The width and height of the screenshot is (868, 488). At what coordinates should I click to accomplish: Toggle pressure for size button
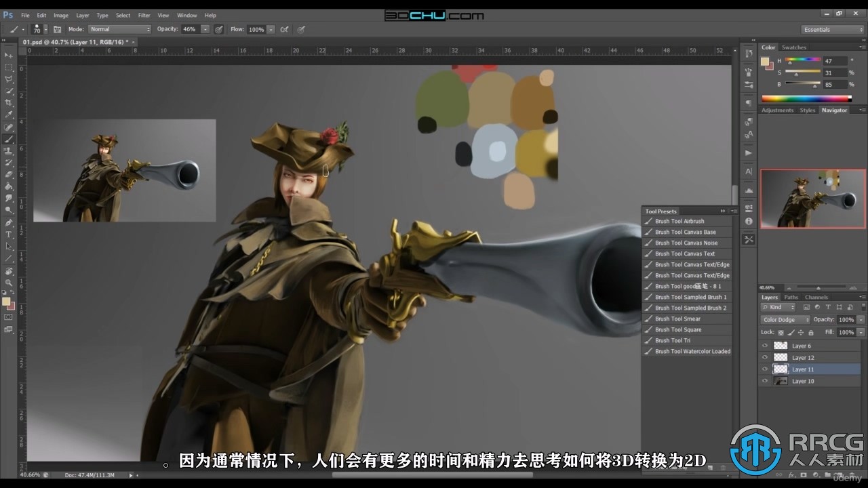coord(301,29)
